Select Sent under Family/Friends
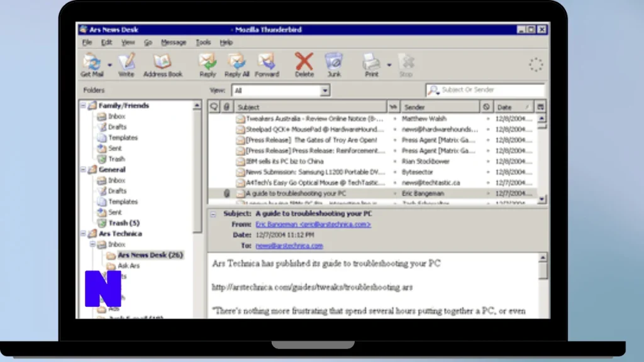The image size is (644, 362). 114,148
